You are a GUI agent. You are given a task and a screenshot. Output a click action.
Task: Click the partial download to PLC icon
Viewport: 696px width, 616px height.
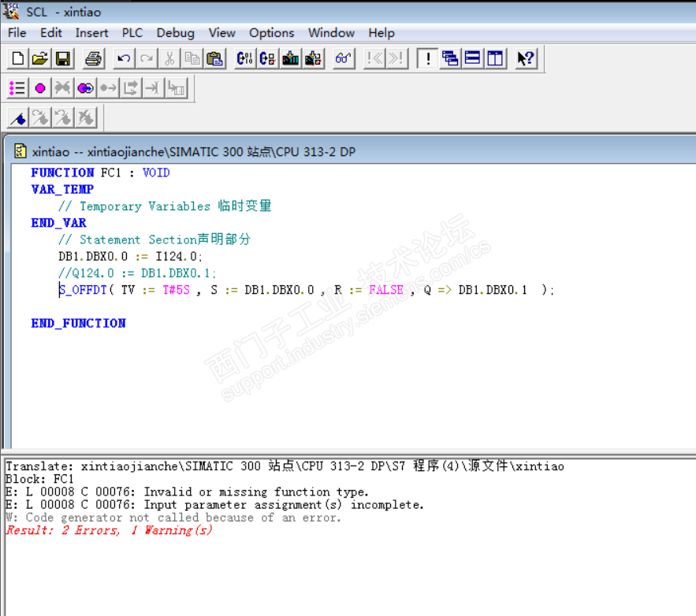tap(313, 58)
